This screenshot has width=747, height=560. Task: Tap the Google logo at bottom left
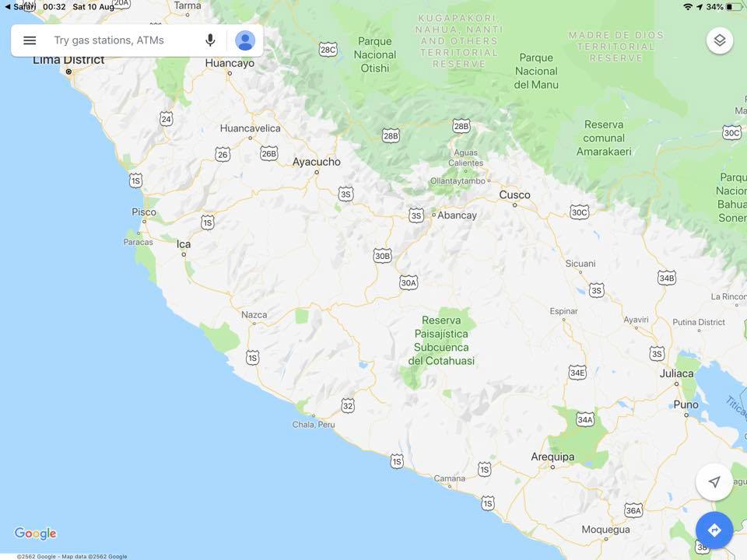(35, 534)
